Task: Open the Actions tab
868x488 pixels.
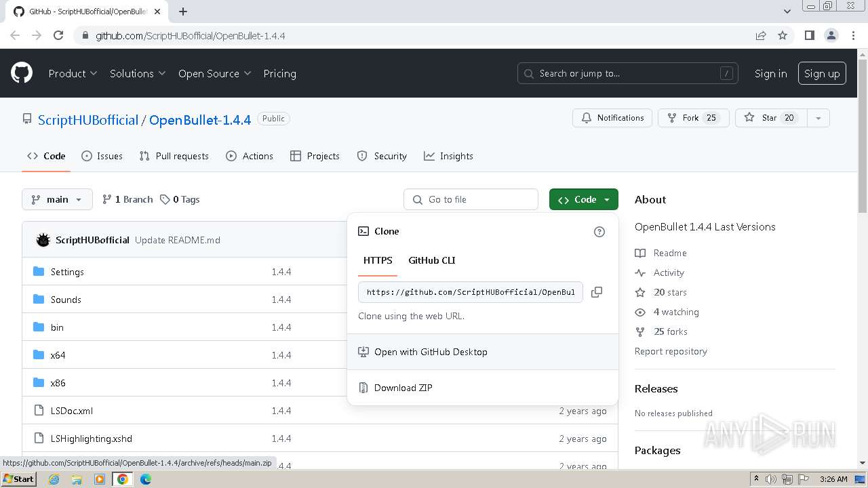Action: click(x=250, y=156)
